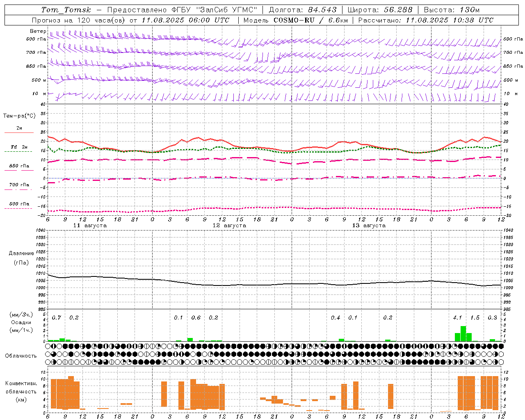Click the 1.5 precipitation total value
525x420 pixels.
[x=475, y=318]
